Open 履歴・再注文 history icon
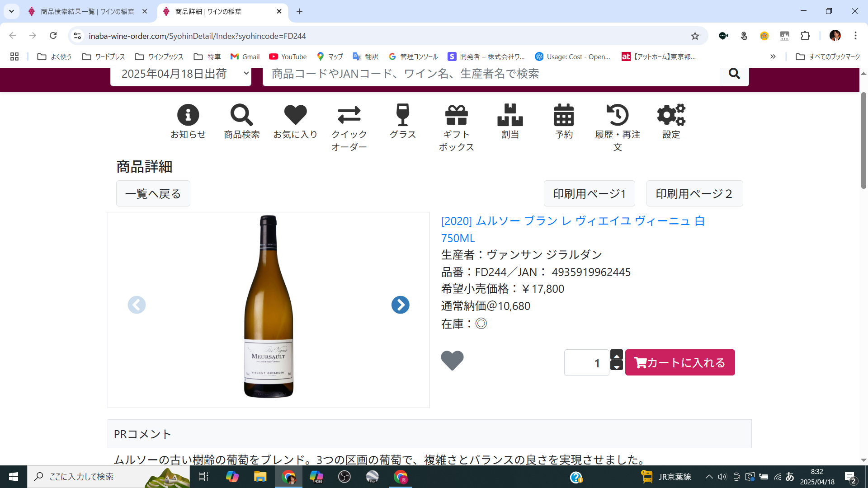This screenshot has height=488, width=868. (x=618, y=115)
